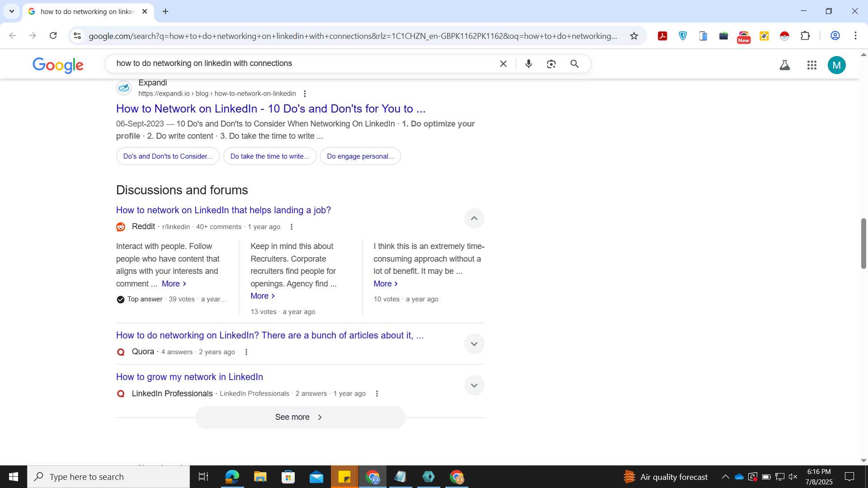Image resolution: width=868 pixels, height=488 pixels.
Task: Open Chrome's three-dot menu
Action: click(855, 36)
